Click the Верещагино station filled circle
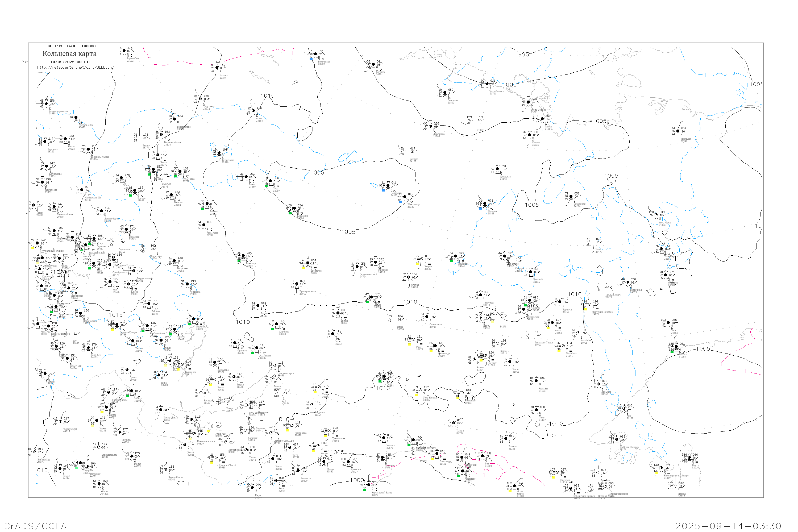 pos(174,119)
